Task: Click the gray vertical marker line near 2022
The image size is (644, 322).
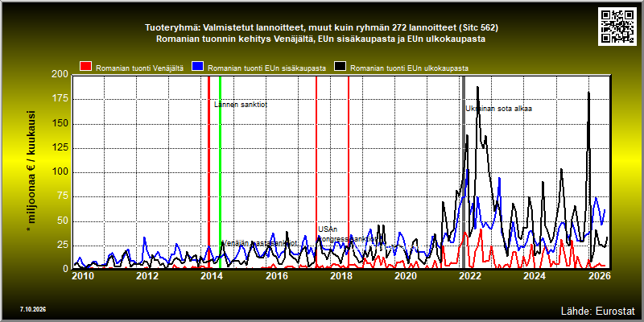Action: point(464,172)
